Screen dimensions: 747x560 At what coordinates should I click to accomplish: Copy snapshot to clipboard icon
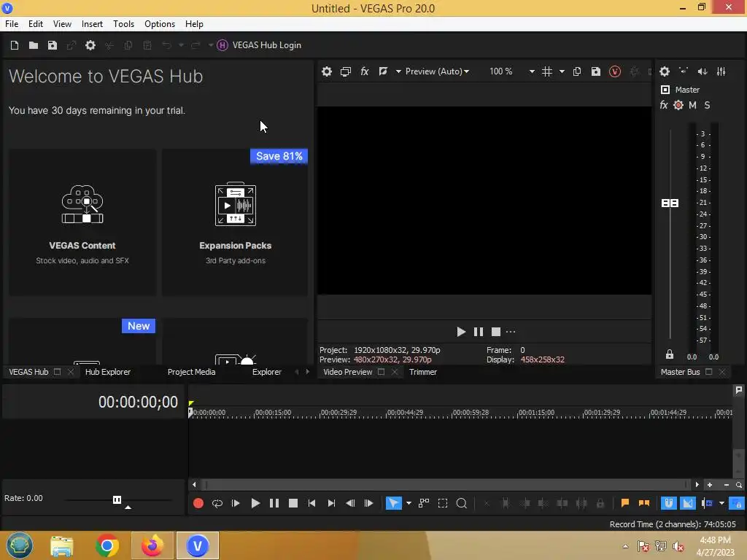(576, 71)
